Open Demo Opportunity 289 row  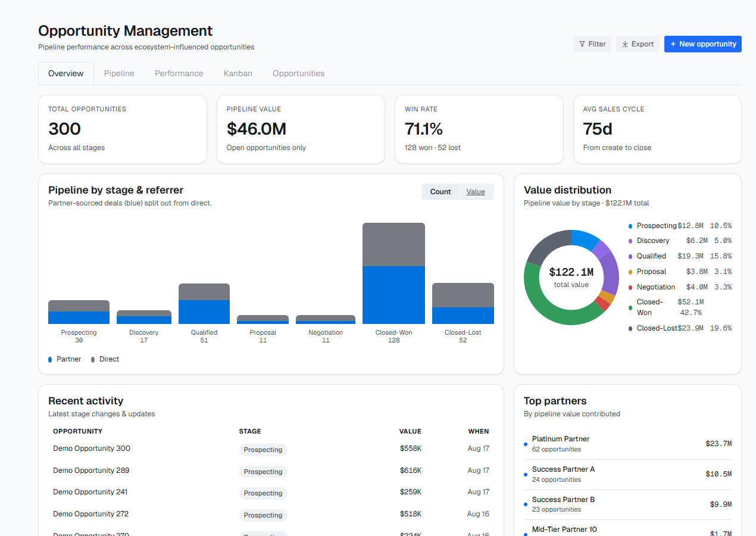click(x=271, y=471)
